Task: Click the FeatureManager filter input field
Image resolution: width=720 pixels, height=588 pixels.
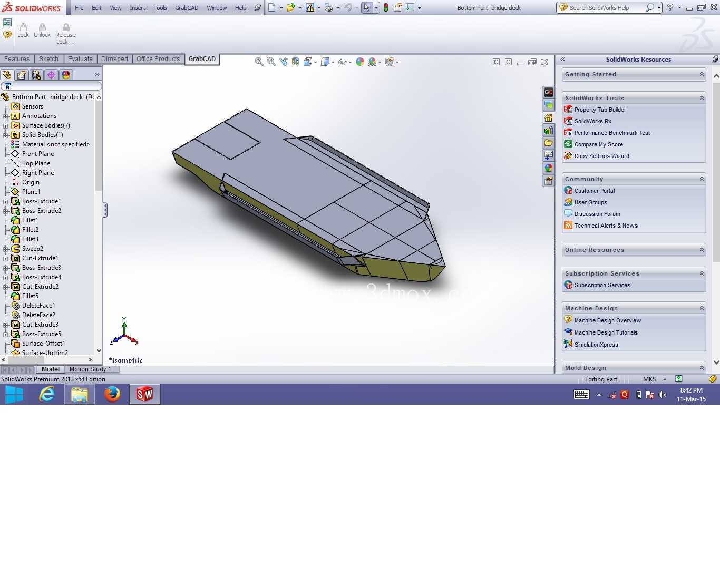Action: [51, 86]
